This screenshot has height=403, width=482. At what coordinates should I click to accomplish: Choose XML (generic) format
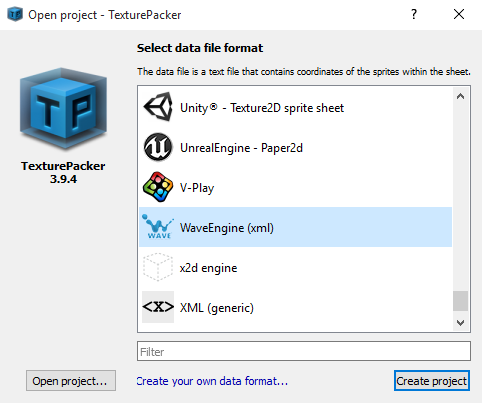(x=295, y=307)
